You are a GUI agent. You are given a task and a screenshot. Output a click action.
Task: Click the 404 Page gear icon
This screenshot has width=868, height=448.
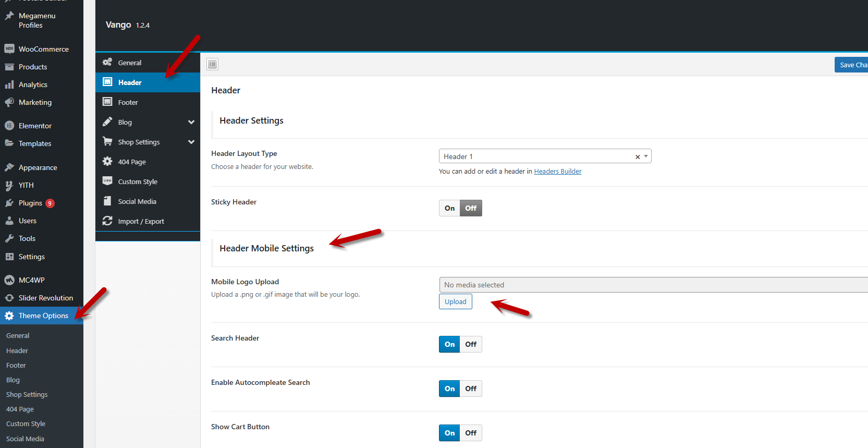tap(107, 161)
